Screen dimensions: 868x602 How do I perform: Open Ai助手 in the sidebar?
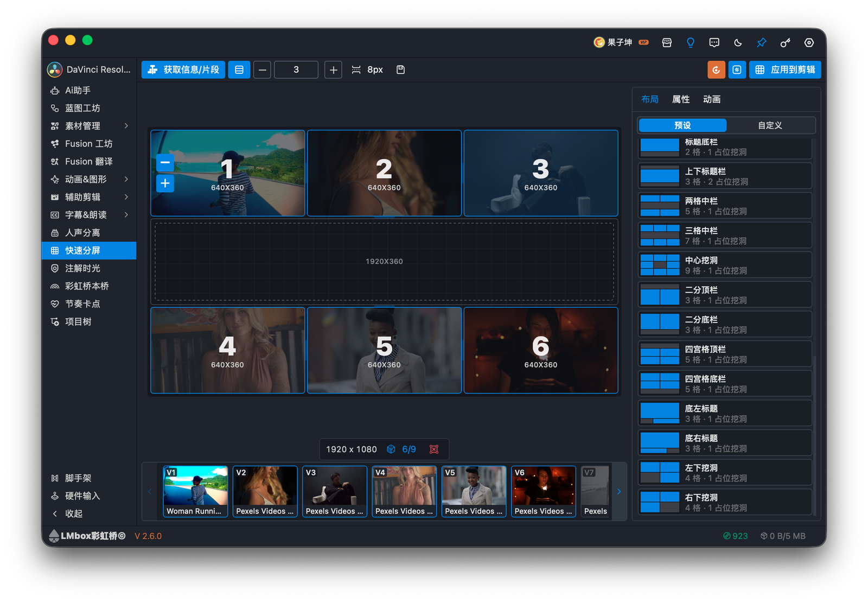(x=89, y=91)
